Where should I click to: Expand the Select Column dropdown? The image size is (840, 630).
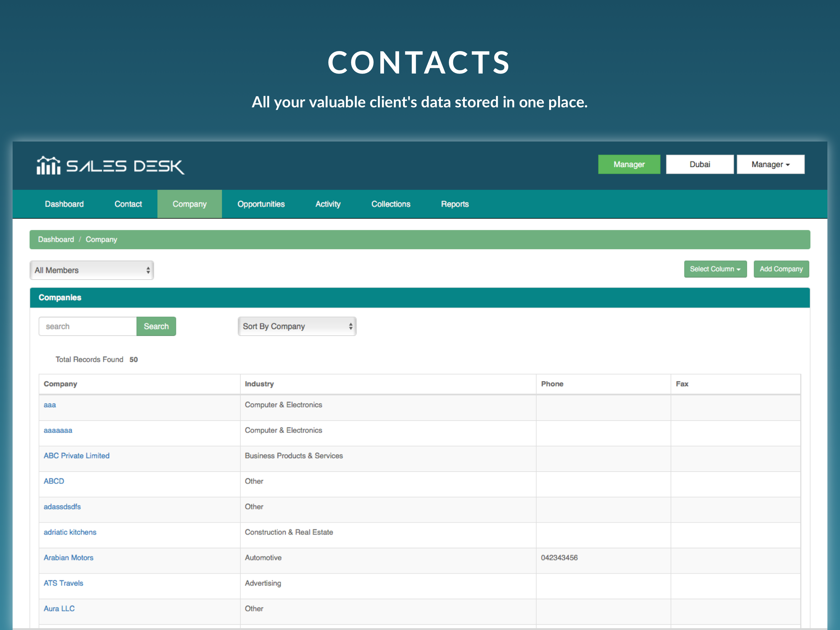(x=715, y=269)
